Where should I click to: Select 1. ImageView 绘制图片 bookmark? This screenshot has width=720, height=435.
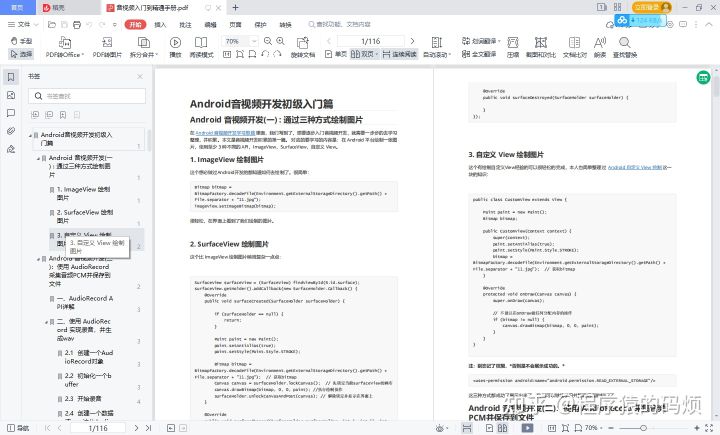(x=83, y=193)
